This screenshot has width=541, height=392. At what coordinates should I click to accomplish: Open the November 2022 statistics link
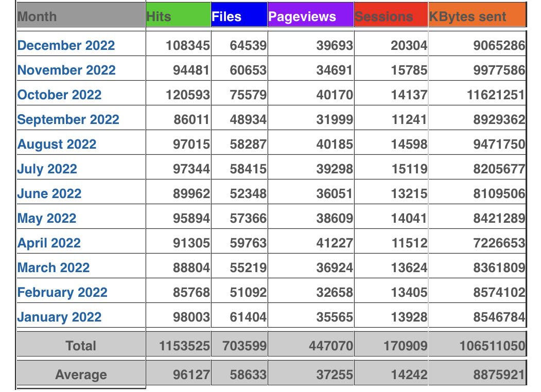coord(66,70)
